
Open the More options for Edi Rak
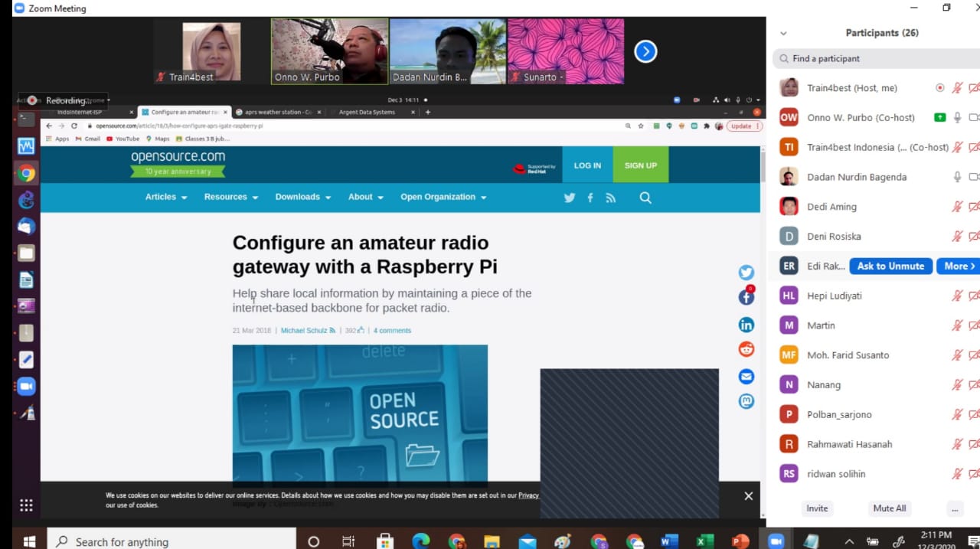point(959,266)
